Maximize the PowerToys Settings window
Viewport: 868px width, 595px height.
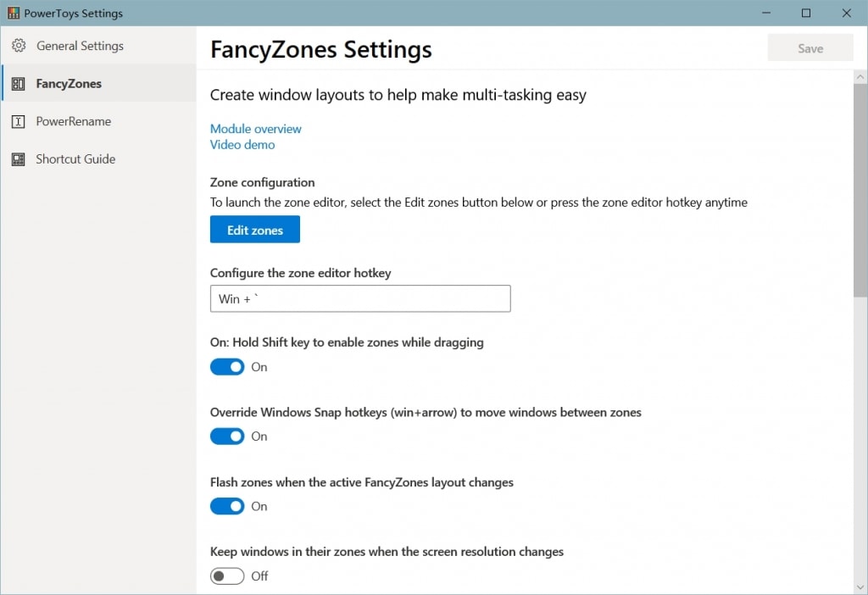(806, 13)
